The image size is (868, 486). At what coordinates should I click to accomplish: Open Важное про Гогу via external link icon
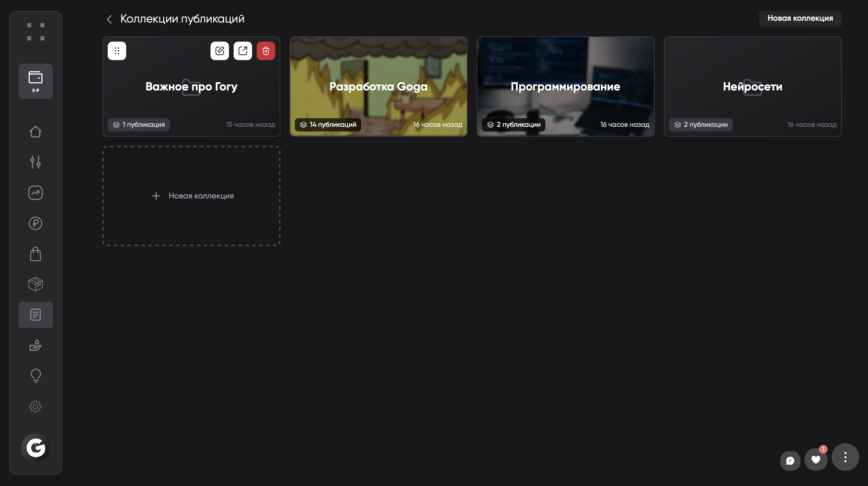point(243,51)
